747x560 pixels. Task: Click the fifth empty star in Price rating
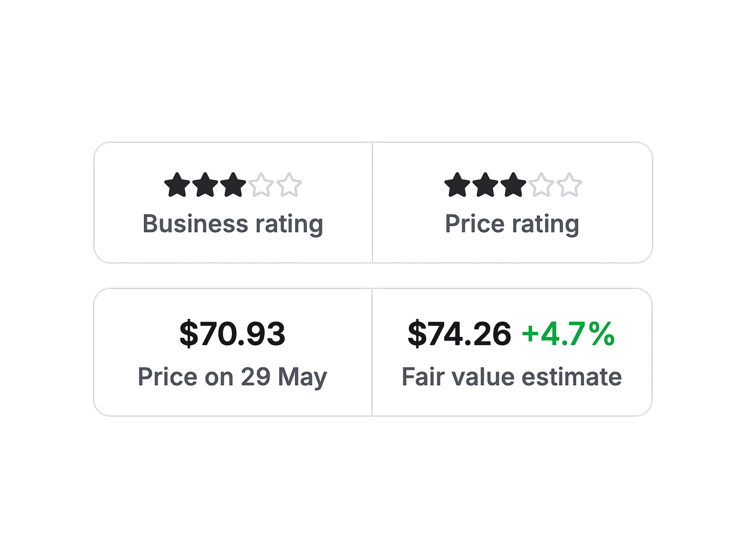pos(569,185)
